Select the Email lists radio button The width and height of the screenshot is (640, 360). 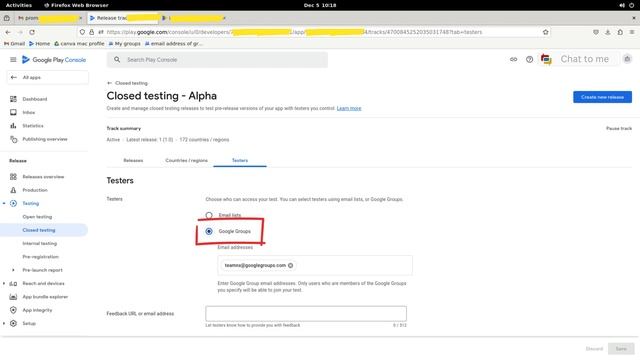[x=209, y=215]
